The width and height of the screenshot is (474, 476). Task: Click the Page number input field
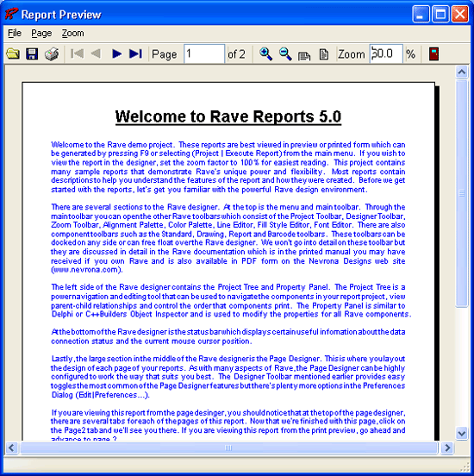204,53
